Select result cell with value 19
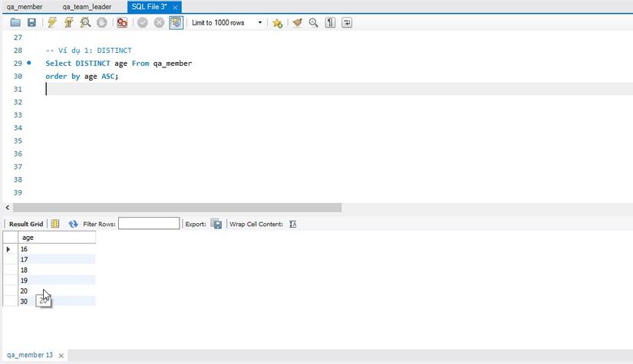 point(57,280)
